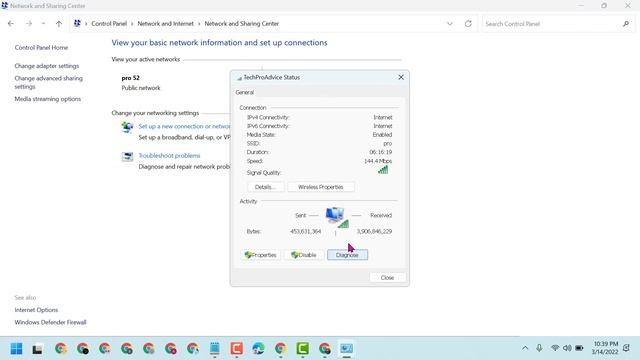Click Troubleshoot problems link
This screenshot has height=360, width=640.
[x=169, y=156]
